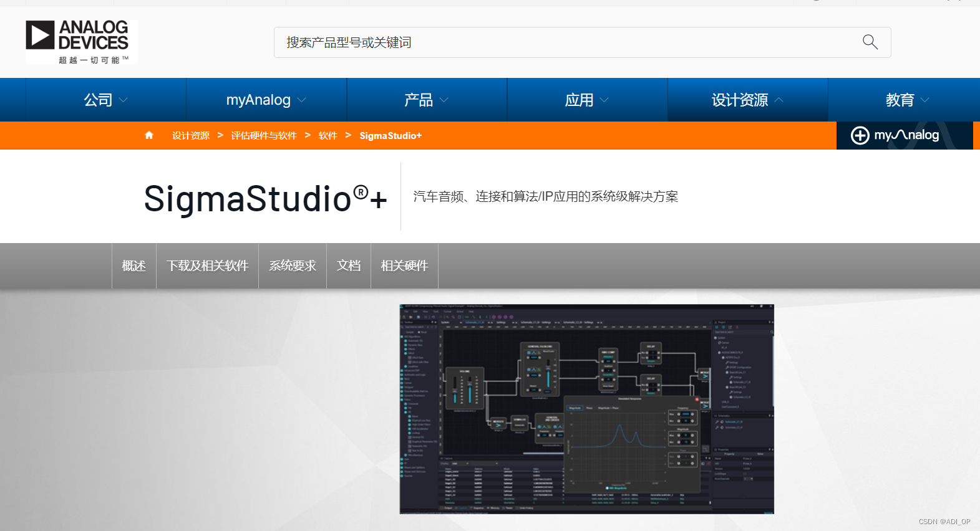The width and height of the screenshot is (980, 531).
Task: Open 设计资源 breadcrumb link
Action: coord(191,135)
